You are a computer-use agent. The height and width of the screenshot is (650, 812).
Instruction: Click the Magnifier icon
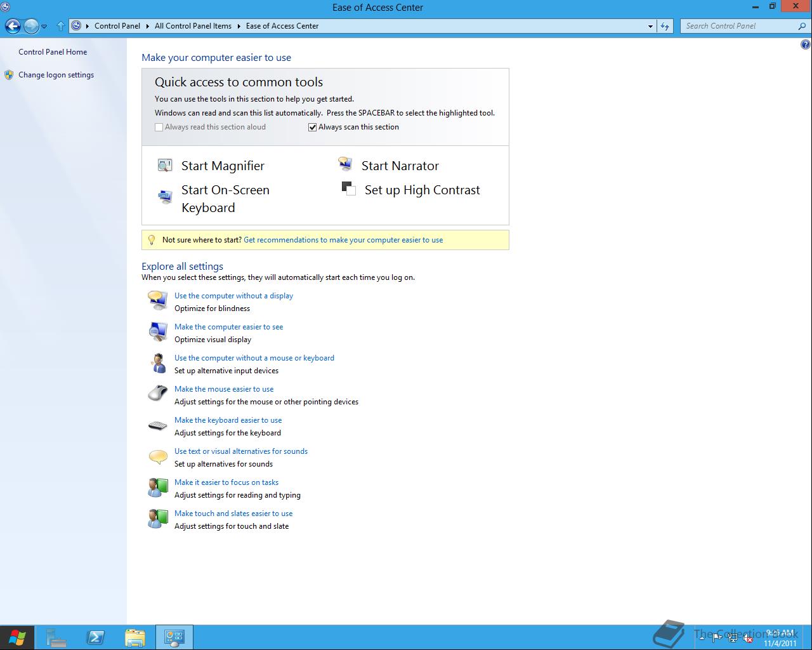click(165, 166)
